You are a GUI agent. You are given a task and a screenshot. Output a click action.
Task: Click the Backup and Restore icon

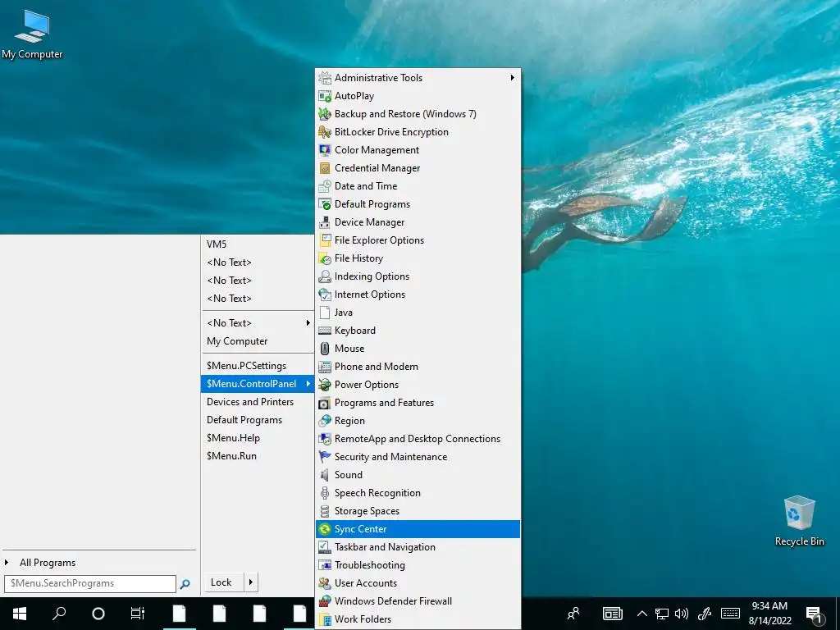(x=325, y=114)
